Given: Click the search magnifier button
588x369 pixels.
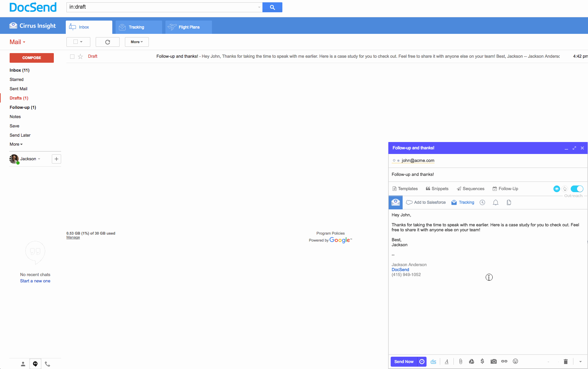Looking at the screenshot, I should [272, 7].
